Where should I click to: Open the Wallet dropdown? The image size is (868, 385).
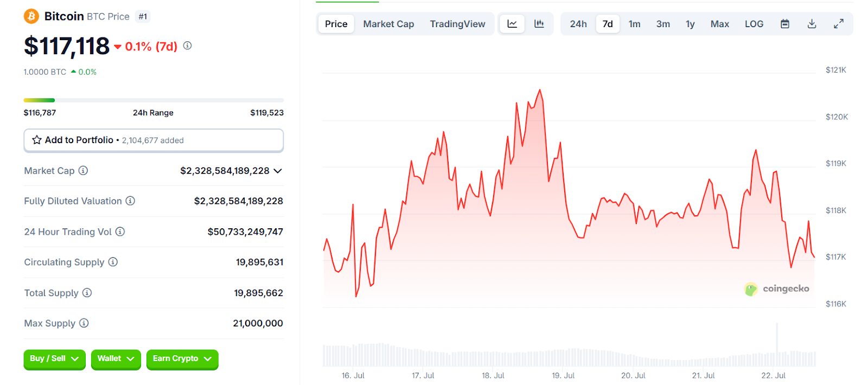[x=116, y=359]
